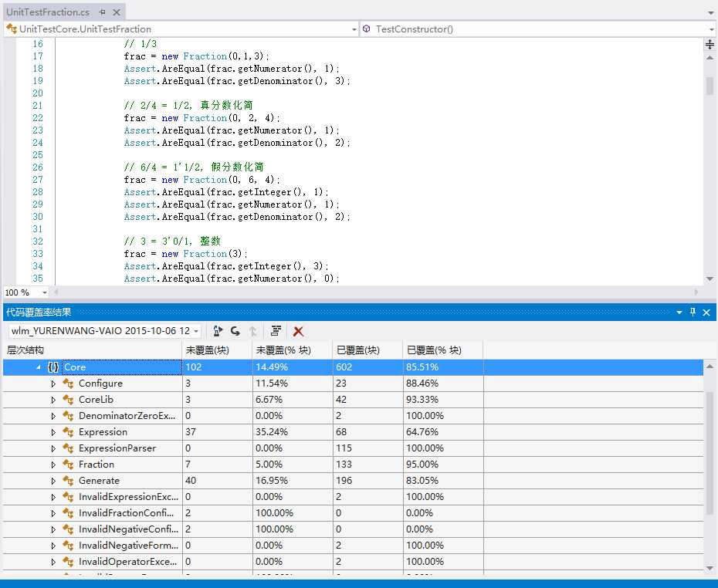Click the Core namespace braces icon
The height and width of the screenshot is (588, 718).
[x=53, y=367]
